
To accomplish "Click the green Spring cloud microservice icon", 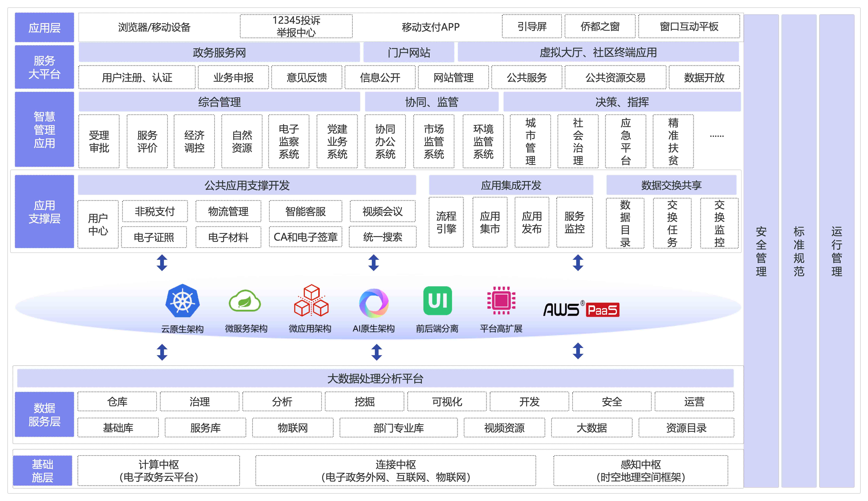I will [x=244, y=301].
